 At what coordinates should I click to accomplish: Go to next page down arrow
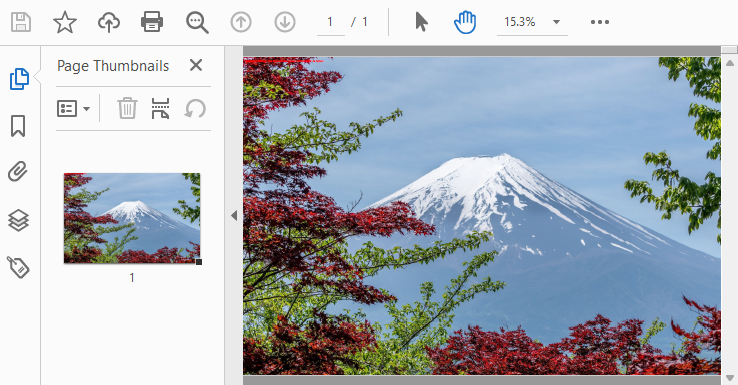pyautogui.click(x=285, y=22)
